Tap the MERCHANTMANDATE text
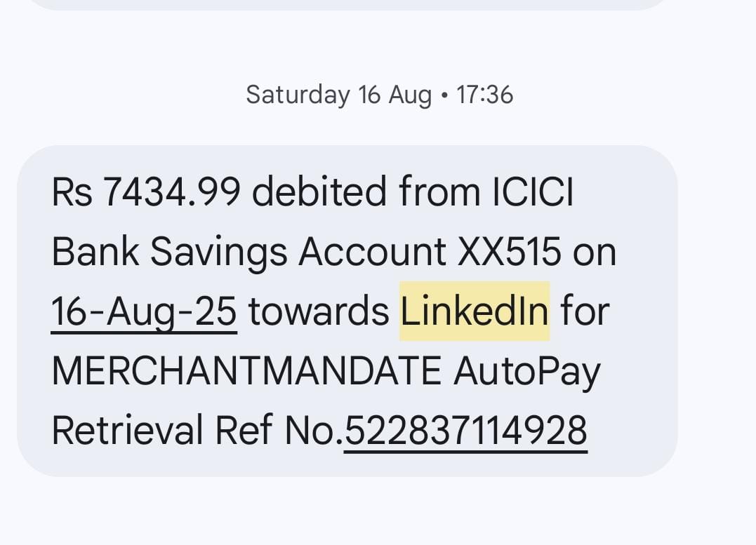756x545 pixels. point(246,370)
